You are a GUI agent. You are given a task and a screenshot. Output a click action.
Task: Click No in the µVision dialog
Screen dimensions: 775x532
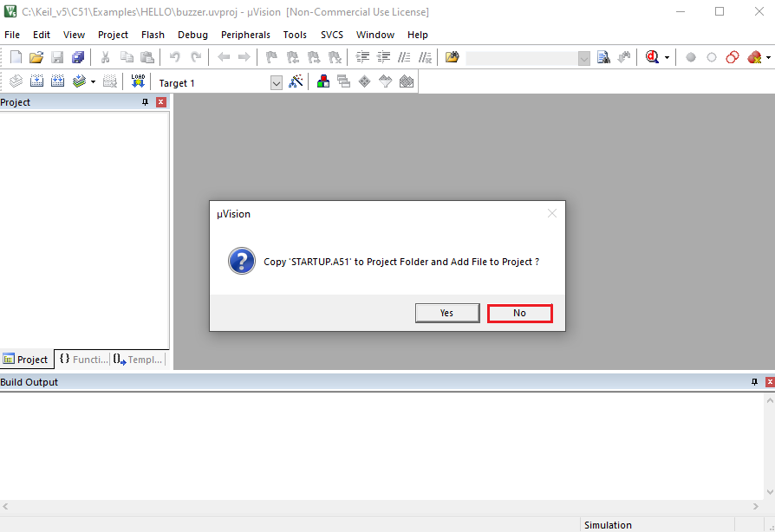point(519,312)
